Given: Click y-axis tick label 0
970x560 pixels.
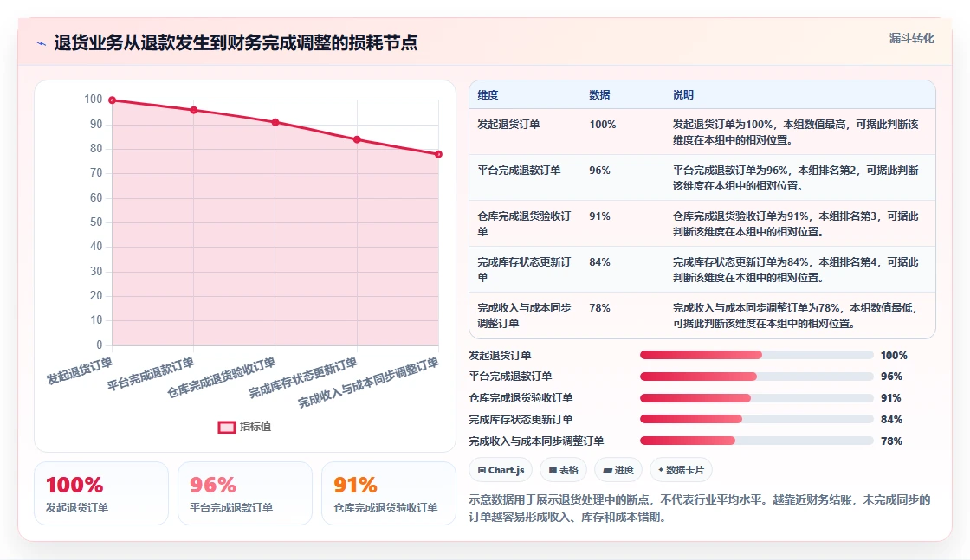Looking at the screenshot, I should click(99, 344).
